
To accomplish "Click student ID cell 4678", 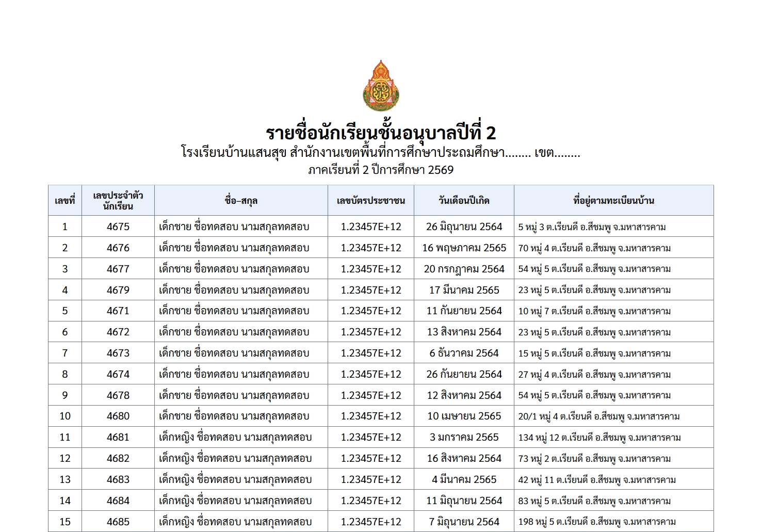I will (118, 395).
